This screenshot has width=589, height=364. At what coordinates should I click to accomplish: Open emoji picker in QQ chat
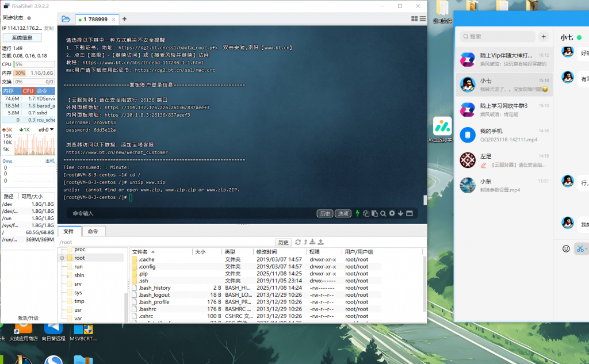tap(566, 248)
